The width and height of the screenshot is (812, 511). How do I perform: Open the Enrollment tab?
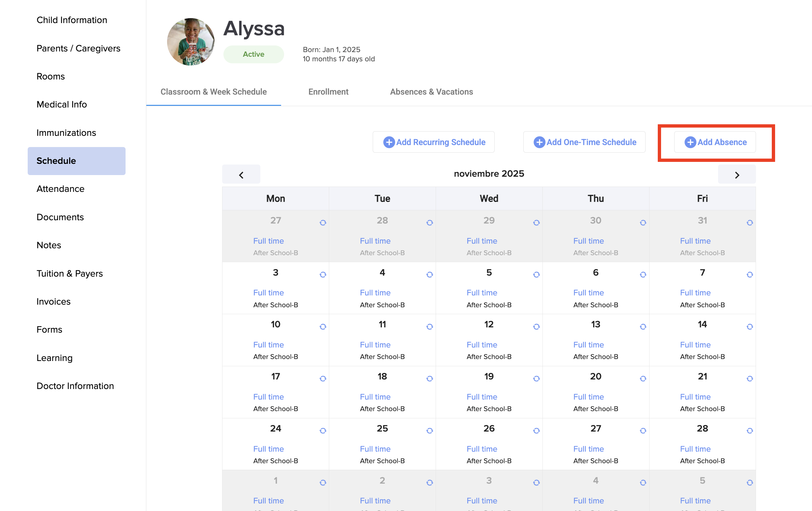[328, 92]
